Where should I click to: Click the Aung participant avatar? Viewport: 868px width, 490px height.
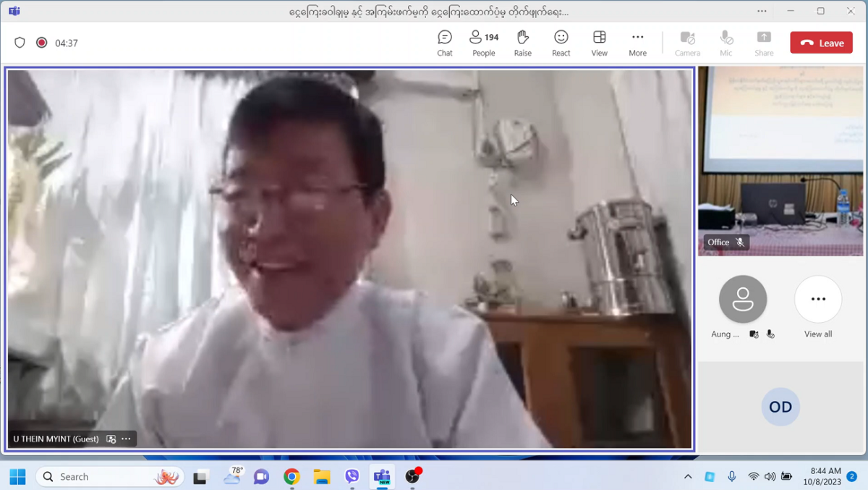[x=743, y=300]
